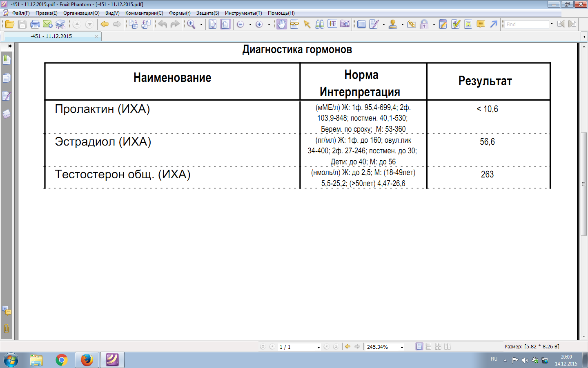Expand the page number dropdown
Image resolution: width=588 pixels, height=368 pixels.
[x=318, y=347]
